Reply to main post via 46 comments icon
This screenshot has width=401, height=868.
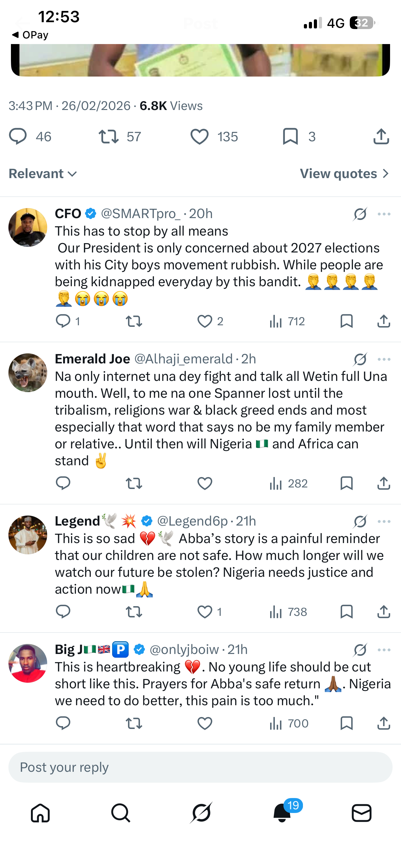[x=18, y=137]
